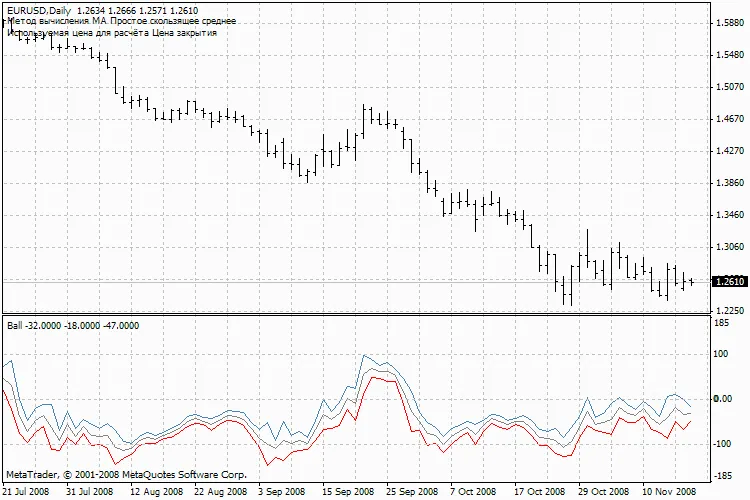This screenshot has width=750, height=500.
Task: Click the indicator scale value 100
Action: (723, 354)
